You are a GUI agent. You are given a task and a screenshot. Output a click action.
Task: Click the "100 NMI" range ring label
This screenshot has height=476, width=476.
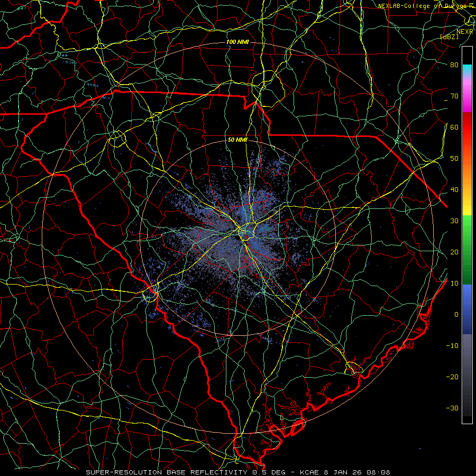[237, 42]
